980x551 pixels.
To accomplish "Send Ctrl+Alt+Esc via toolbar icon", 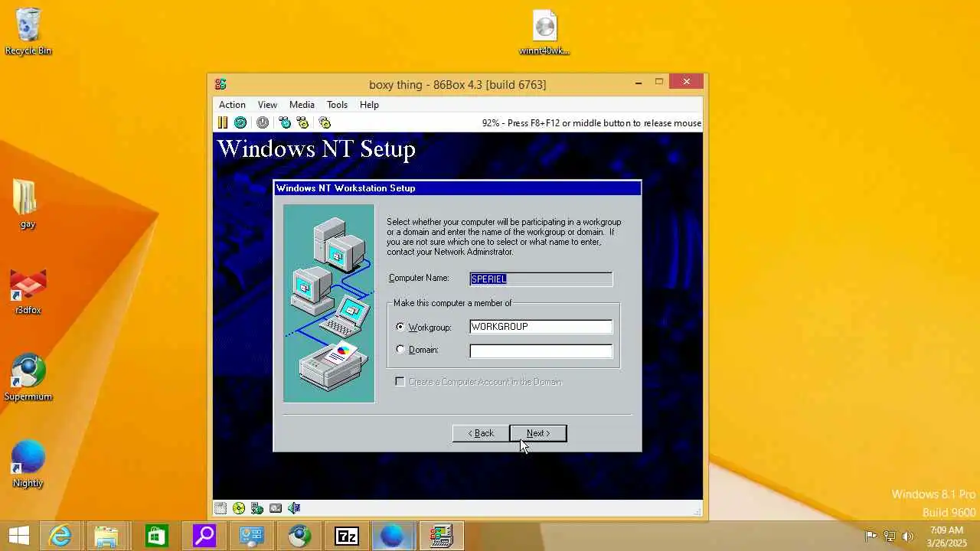I will point(302,122).
